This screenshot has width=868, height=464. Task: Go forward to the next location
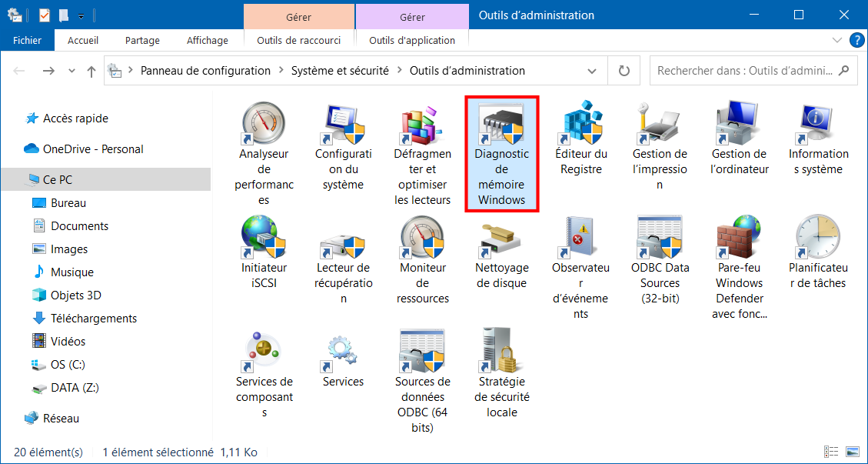[x=48, y=71]
